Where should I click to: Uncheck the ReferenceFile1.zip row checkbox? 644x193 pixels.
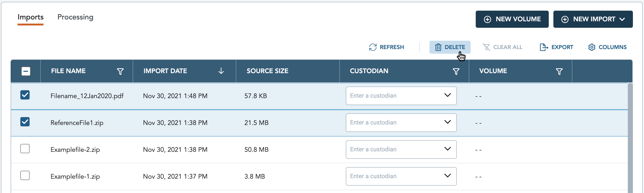[x=25, y=122]
